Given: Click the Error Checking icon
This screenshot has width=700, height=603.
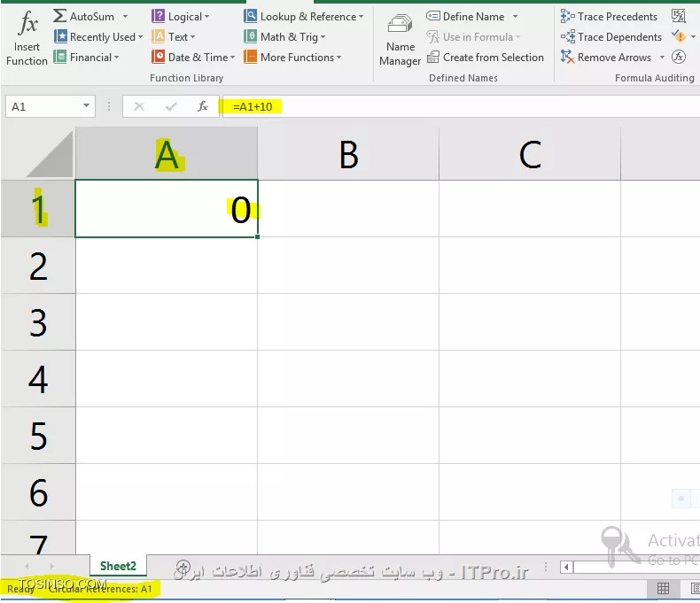Looking at the screenshot, I should (679, 36).
